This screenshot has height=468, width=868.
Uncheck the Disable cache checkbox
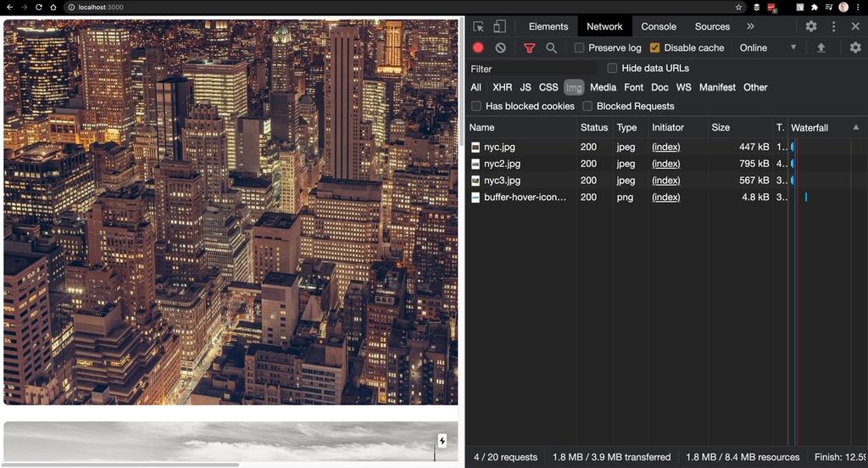pyautogui.click(x=654, y=48)
